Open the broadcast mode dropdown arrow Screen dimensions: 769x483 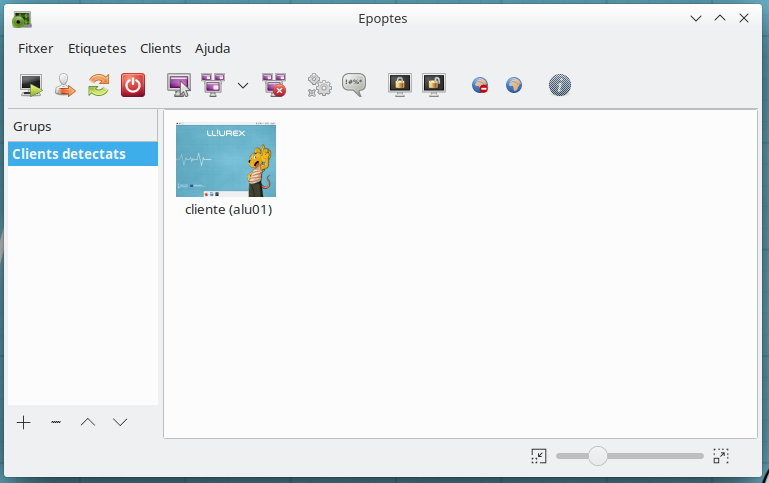click(243, 85)
